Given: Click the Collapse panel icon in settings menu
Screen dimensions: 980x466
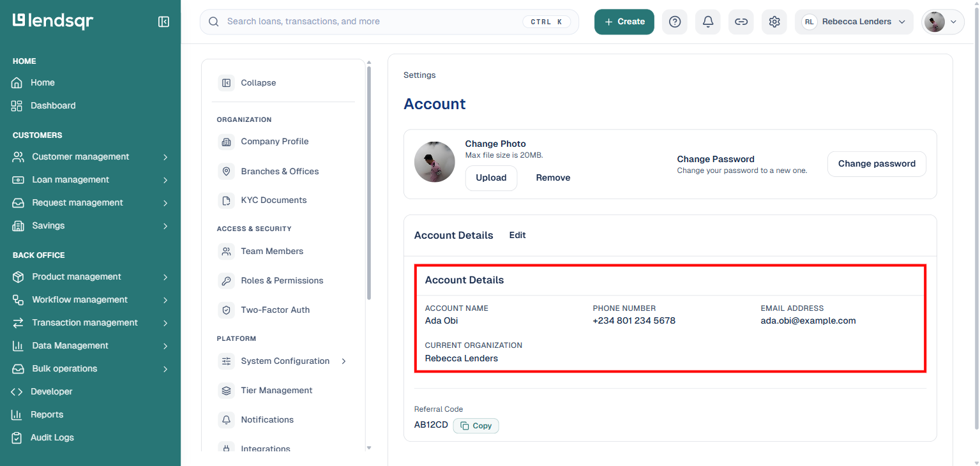Looking at the screenshot, I should click(227, 83).
